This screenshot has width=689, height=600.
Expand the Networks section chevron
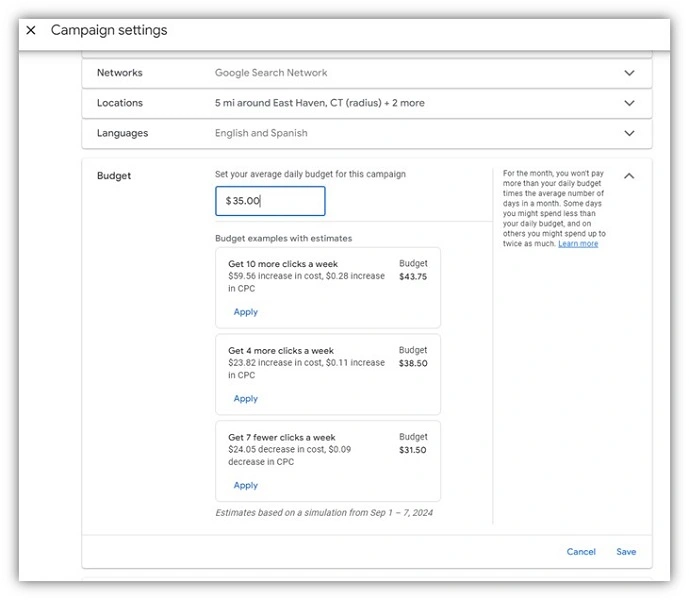629,73
